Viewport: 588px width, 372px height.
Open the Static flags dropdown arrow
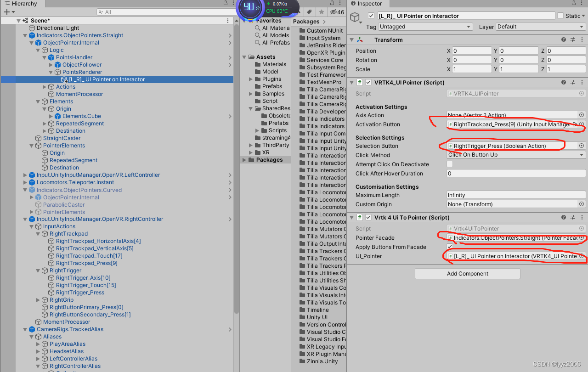583,16
